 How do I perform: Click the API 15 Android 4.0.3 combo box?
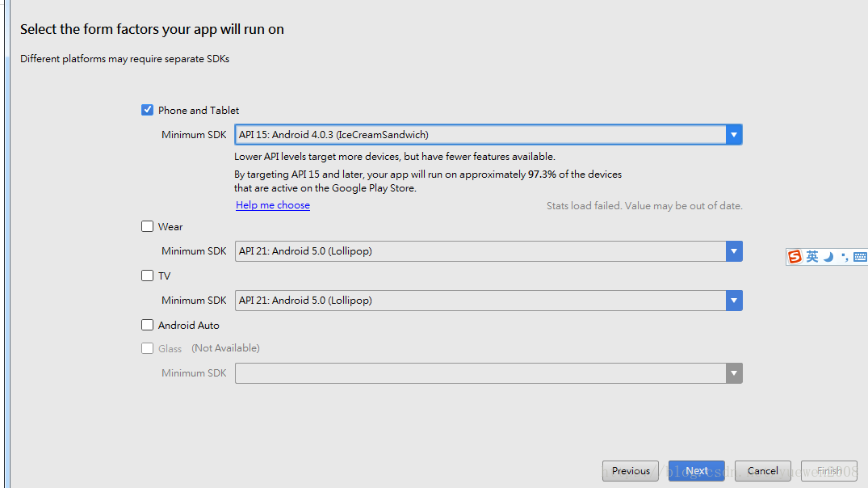480,135
